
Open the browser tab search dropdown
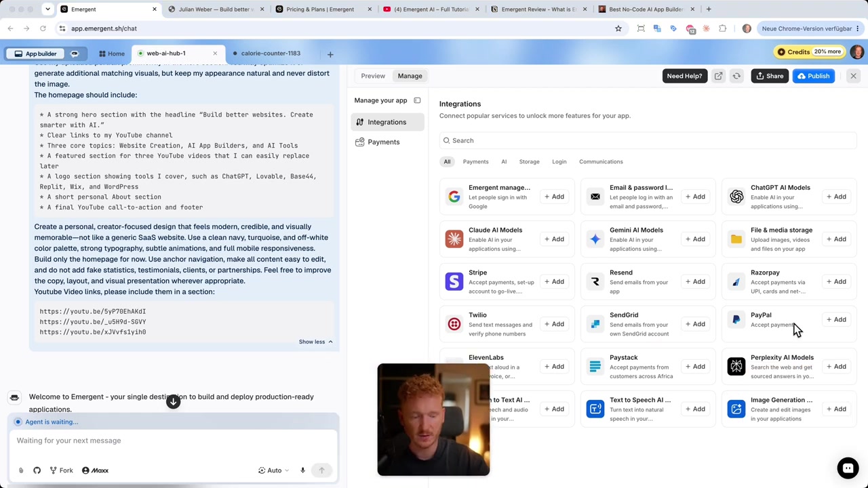click(47, 9)
